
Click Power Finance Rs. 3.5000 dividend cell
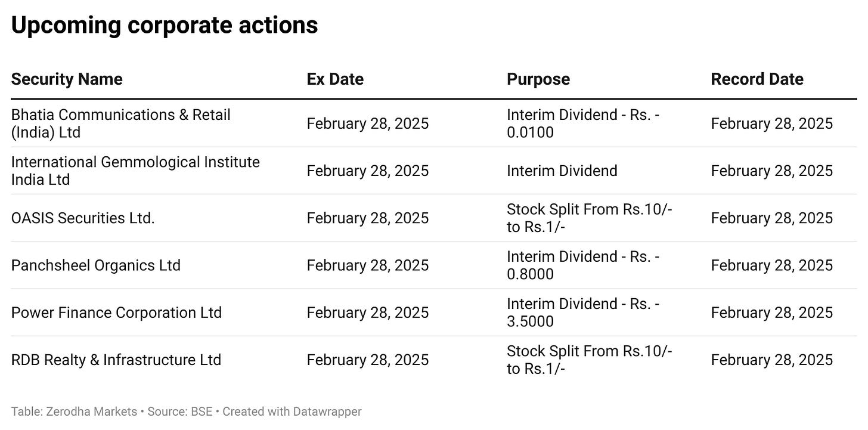coord(583,313)
